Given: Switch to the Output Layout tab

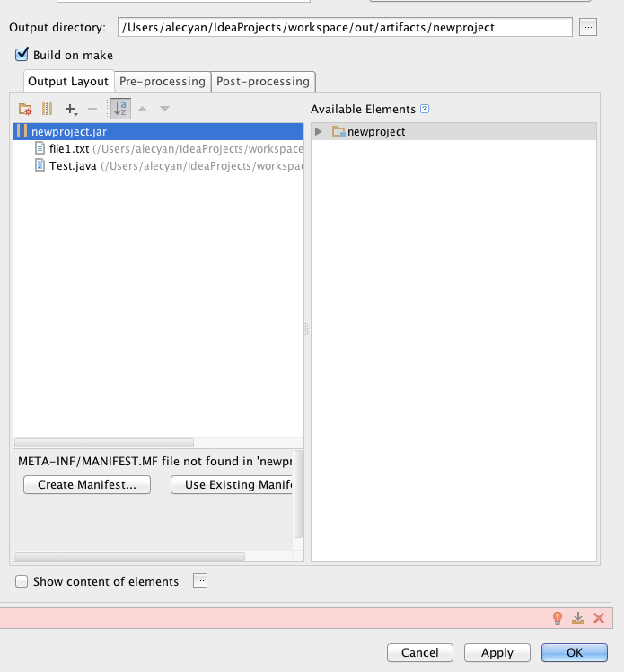Looking at the screenshot, I should pyautogui.click(x=68, y=81).
